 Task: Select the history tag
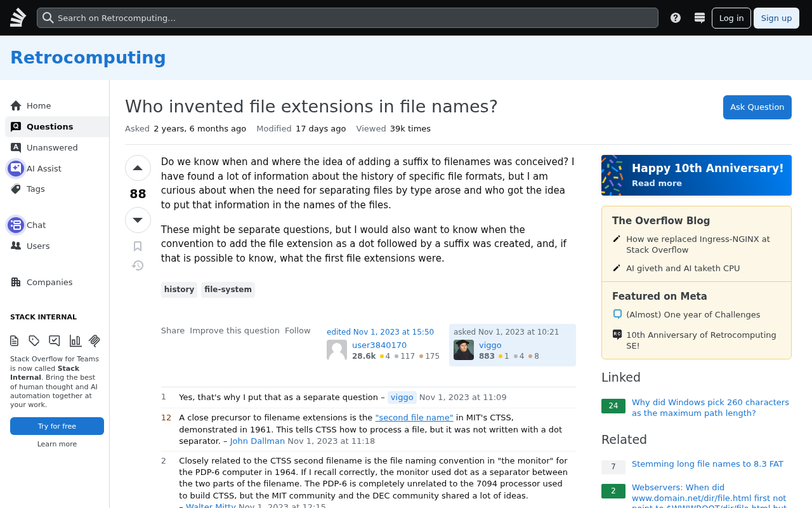[x=179, y=290]
